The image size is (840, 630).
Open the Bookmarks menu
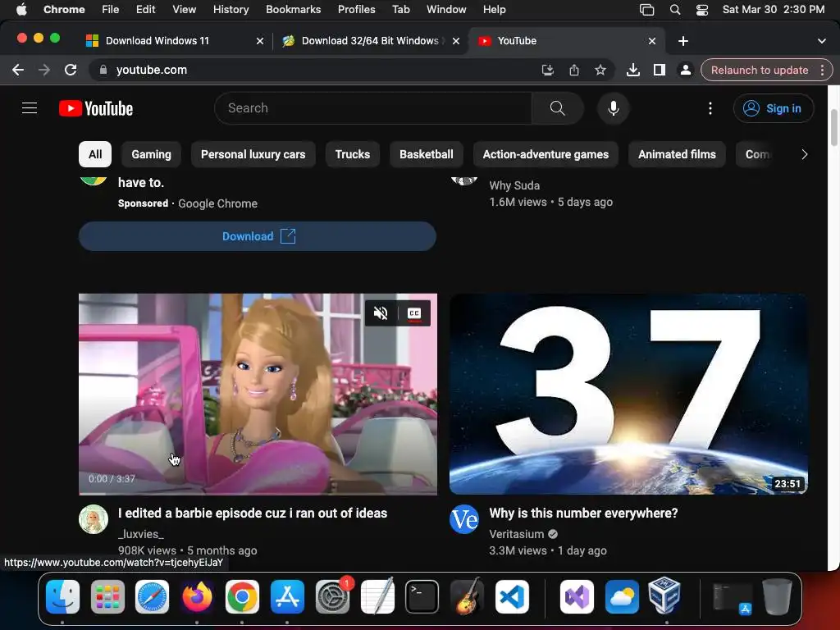(x=293, y=10)
